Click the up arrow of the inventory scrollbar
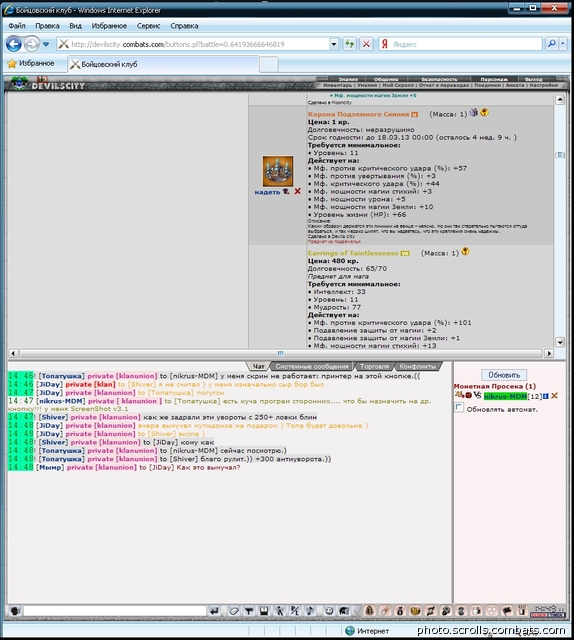Screen dimensions: 574x640 [560, 99]
